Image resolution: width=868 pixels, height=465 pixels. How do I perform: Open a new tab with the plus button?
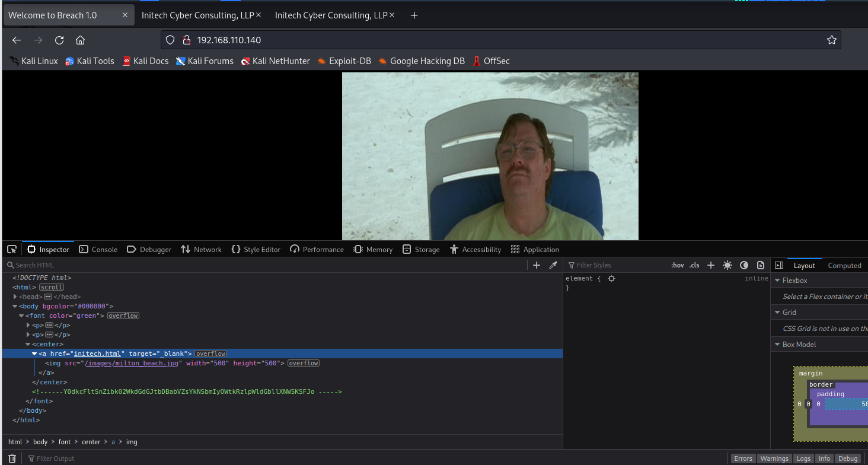tap(414, 15)
